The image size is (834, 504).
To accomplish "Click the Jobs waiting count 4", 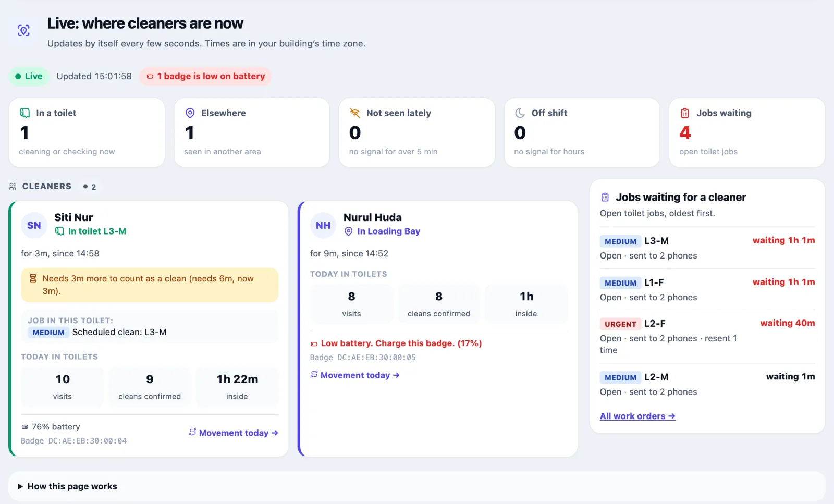I will (685, 133).
